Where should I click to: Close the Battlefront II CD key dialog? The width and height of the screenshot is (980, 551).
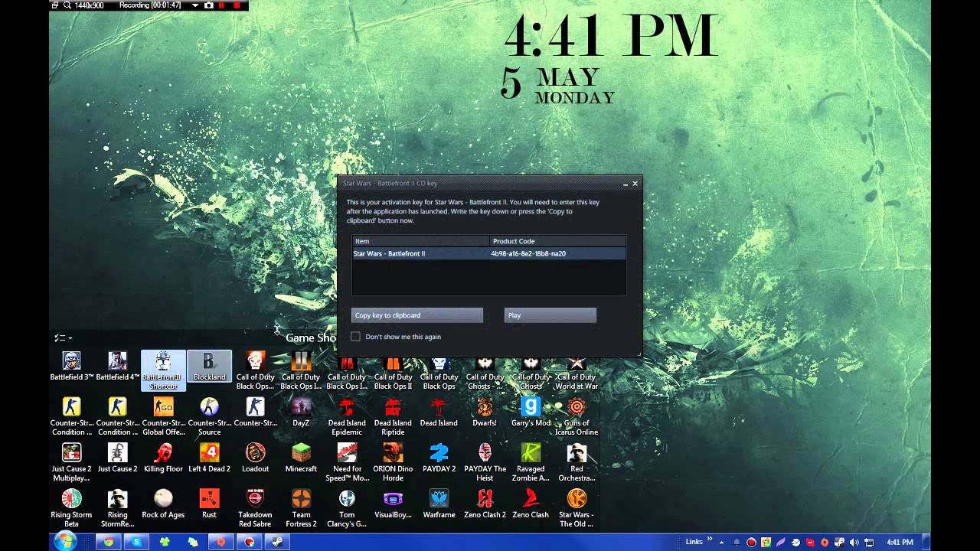(x=635, y=184)
